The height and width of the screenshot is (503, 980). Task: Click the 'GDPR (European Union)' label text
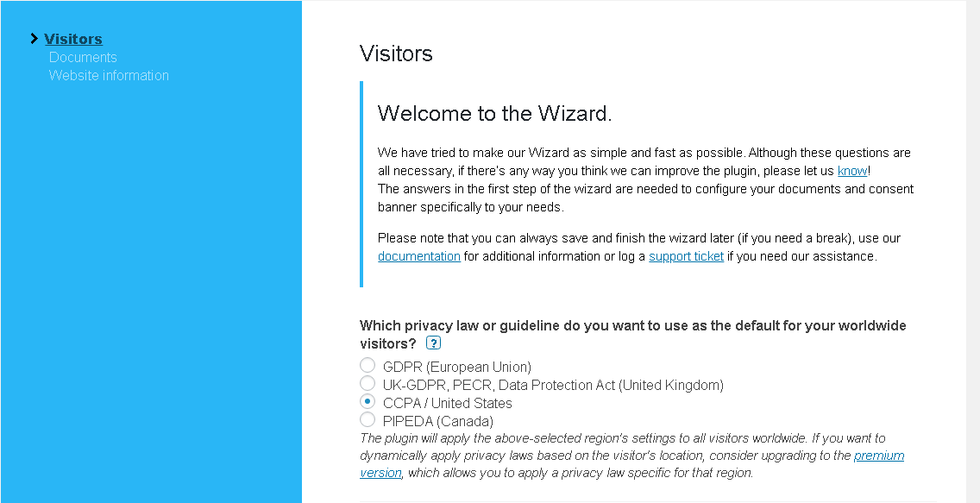457,367
